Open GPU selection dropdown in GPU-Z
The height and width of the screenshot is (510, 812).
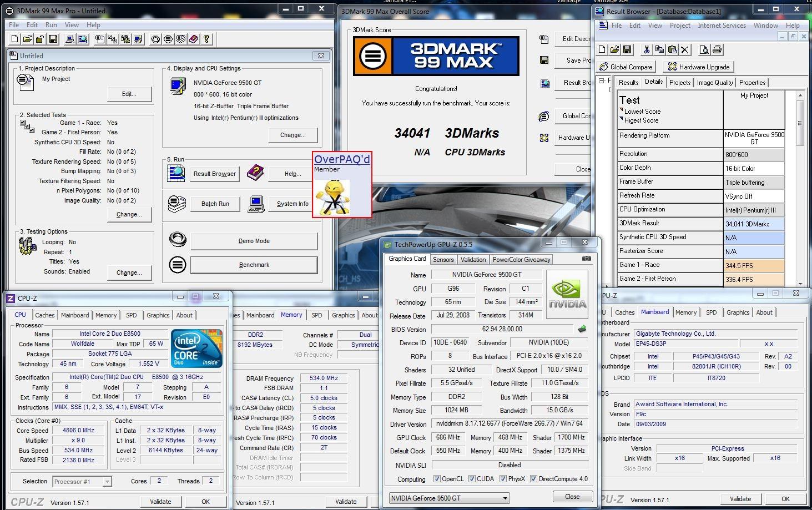449,498
